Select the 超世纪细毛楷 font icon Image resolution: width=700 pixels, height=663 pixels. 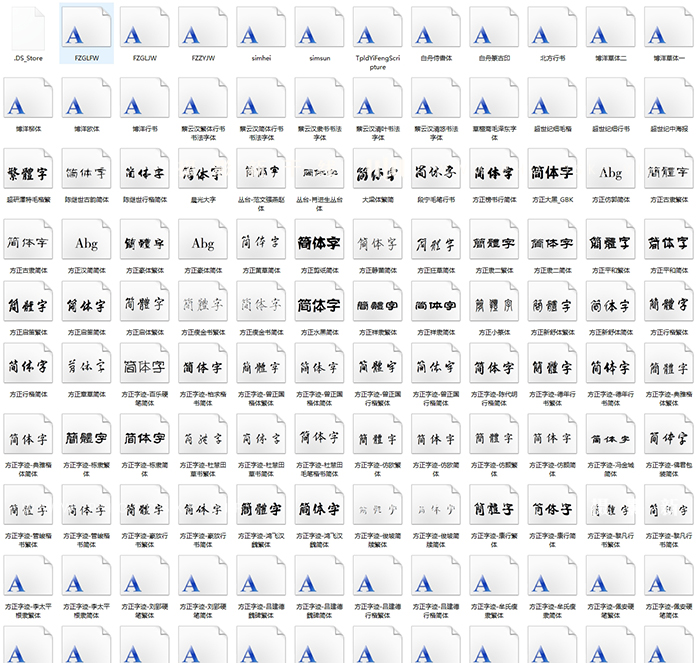[552, 98]
